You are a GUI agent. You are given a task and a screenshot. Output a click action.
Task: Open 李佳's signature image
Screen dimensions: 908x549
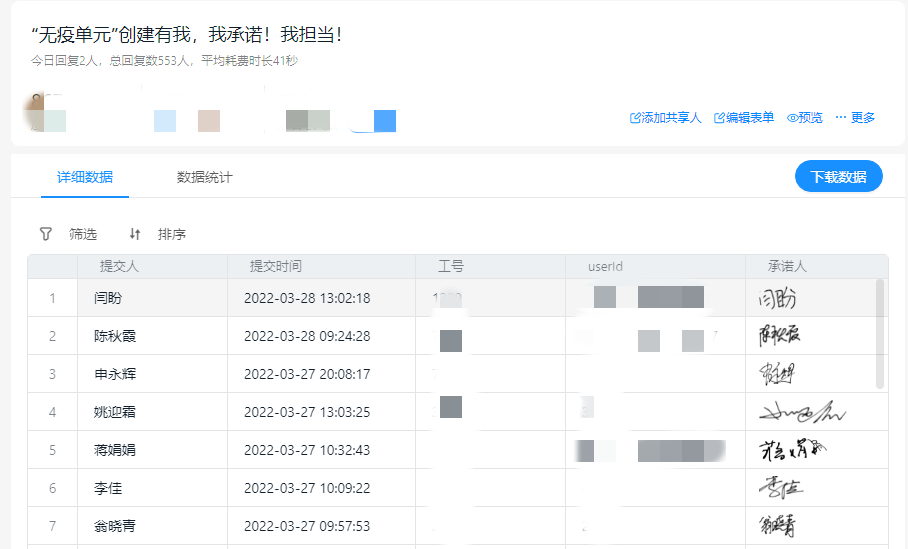[x=780, y=488]
